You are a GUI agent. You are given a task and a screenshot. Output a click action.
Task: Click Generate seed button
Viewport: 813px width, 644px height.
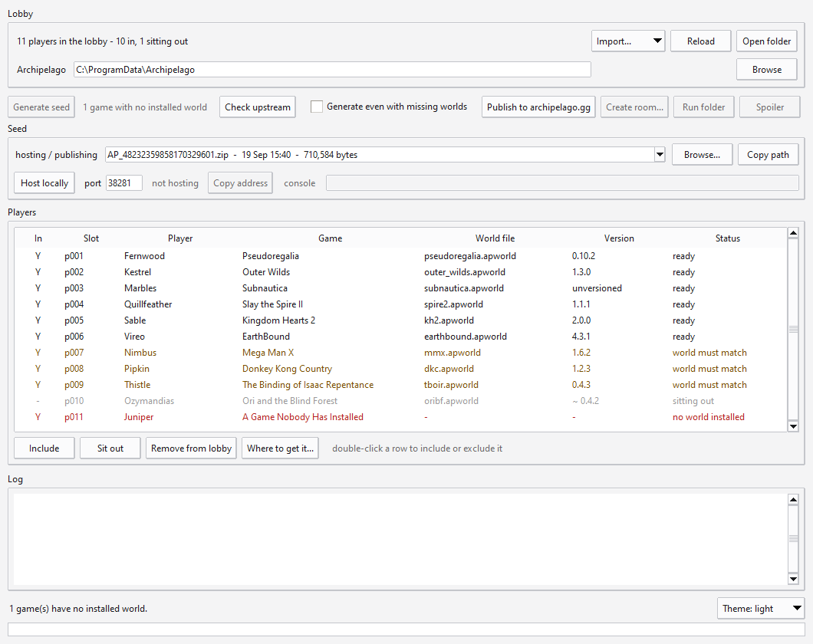click(x=41, y=107)
